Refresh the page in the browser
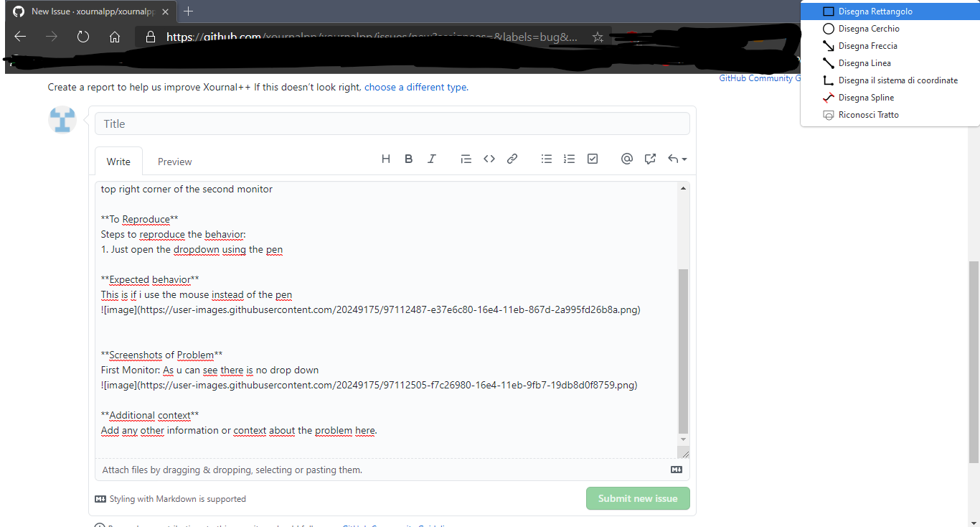Screen dimensions: 980x527 [x=83, y=37]
